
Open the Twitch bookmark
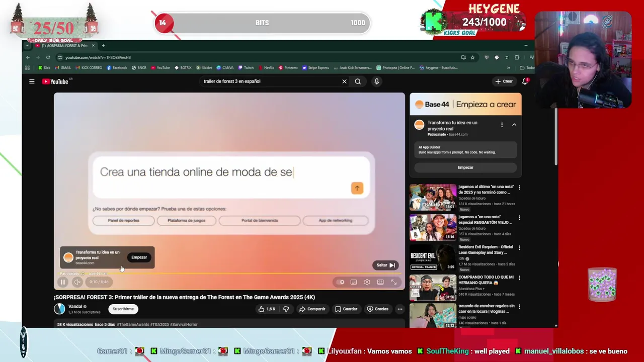pos(246,68)
